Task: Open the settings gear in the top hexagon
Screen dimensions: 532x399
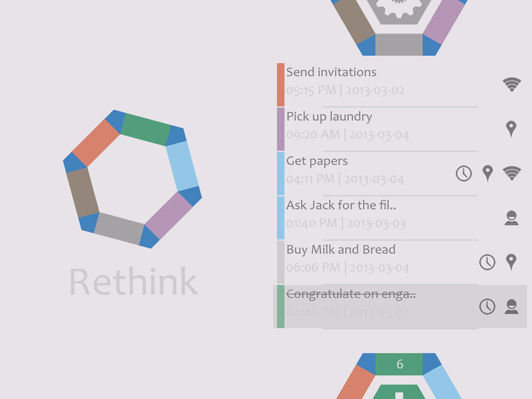Action: click(399, 8)
